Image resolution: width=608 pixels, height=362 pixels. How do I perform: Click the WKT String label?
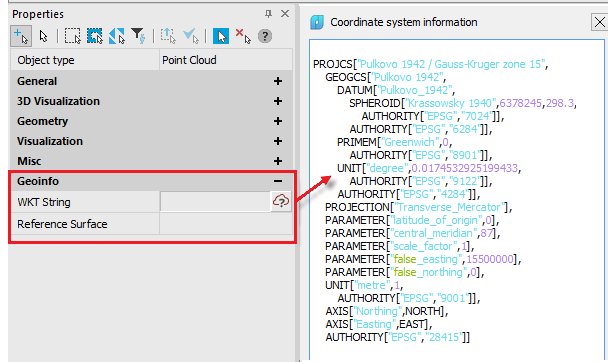click(x=44, y=202)
